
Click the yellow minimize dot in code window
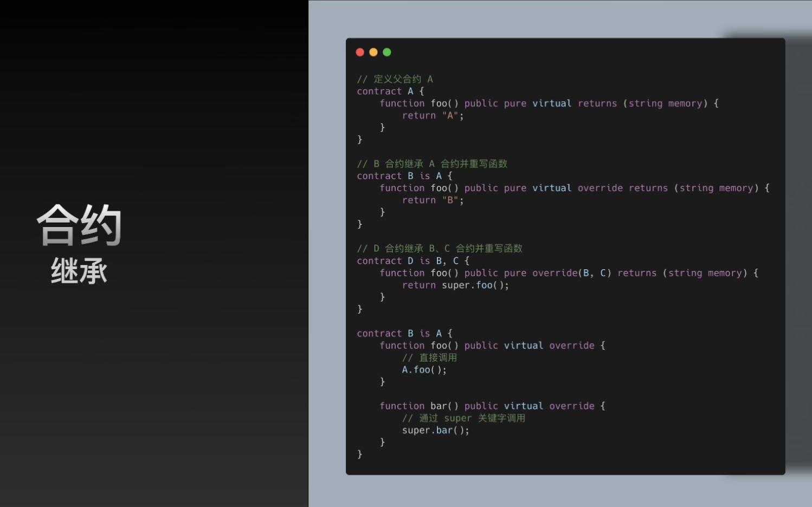pyautogui.click(x=373, y=53)
